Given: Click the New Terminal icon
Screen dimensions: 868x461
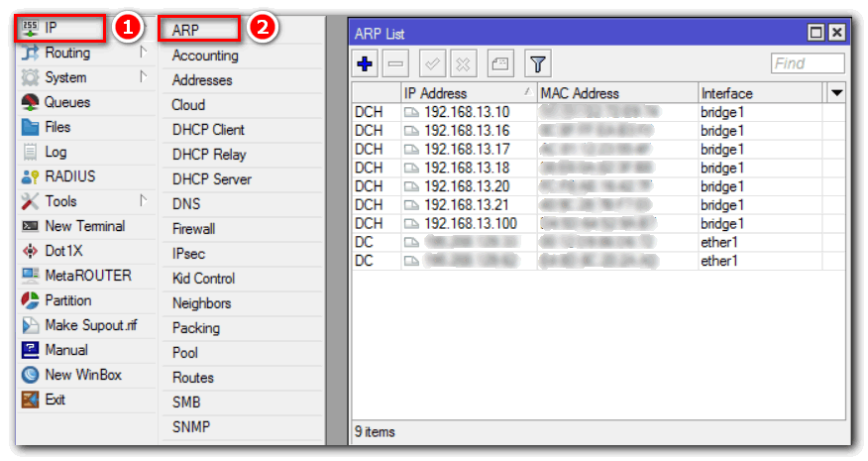Looking at the screenshot, I should [x=30, y=226].
